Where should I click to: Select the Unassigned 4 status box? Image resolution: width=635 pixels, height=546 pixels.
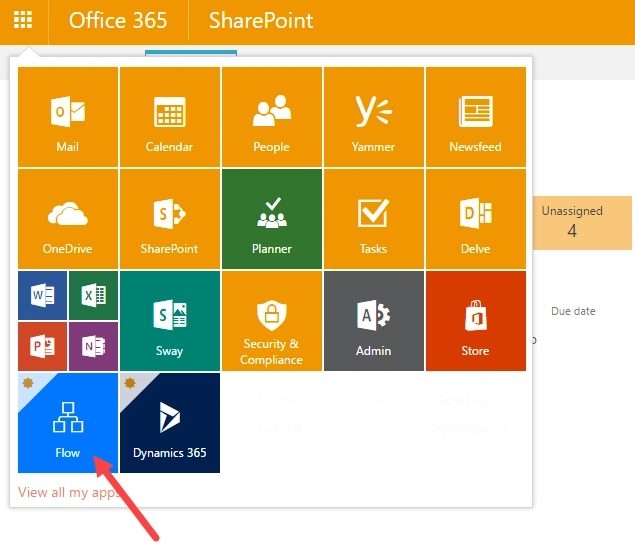click(582, 223)
